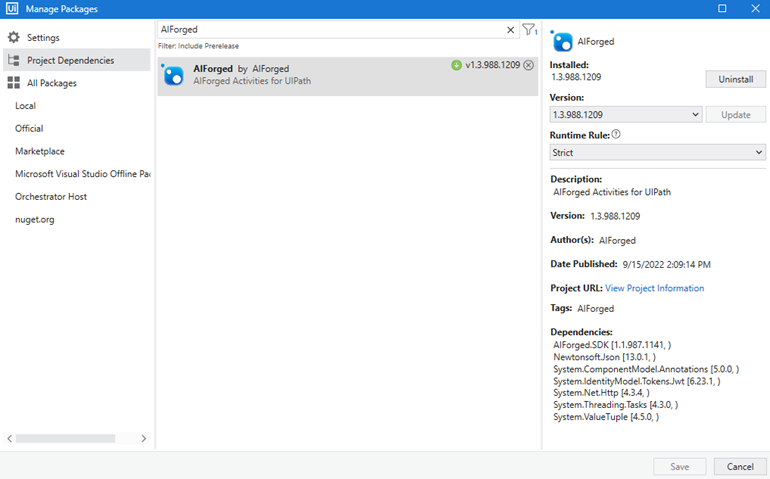Viewport: 770px width, 479px height.
Task: Select the Orchestrator Host source
Action: 51,197
